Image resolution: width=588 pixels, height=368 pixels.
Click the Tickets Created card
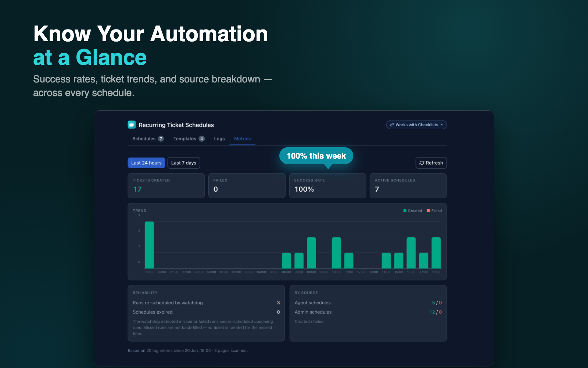coord(166,185)
